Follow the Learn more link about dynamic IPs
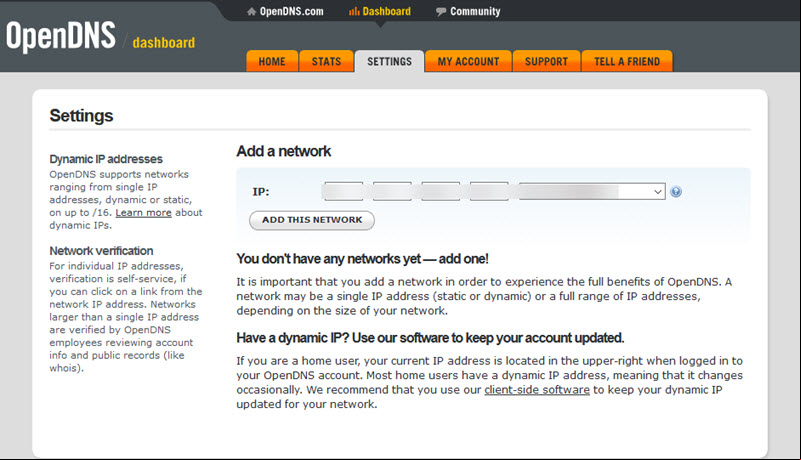This screenshot has width=801, height=460. (144, 213)
